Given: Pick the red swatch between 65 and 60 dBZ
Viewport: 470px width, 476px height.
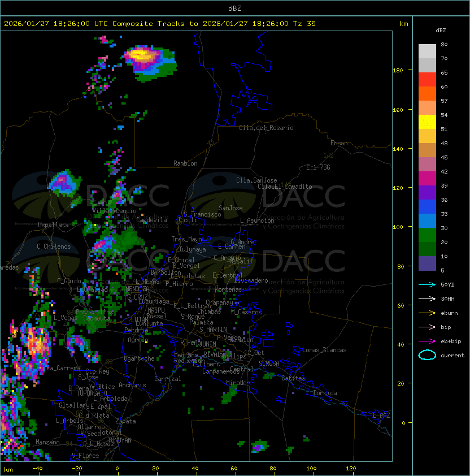Looking at the screenshot, I should point(427,80).
